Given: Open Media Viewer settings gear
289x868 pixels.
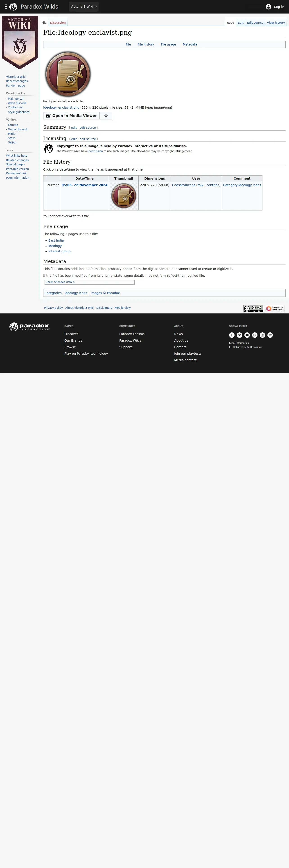Looking at the screenshot, I should coord(106,116).
